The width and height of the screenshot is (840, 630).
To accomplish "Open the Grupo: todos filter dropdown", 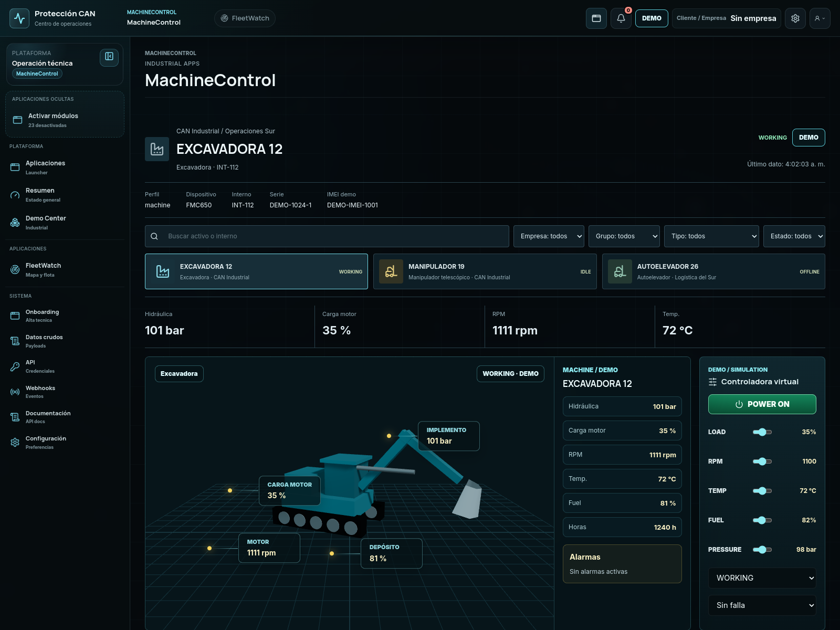I will tap(624, 236).
